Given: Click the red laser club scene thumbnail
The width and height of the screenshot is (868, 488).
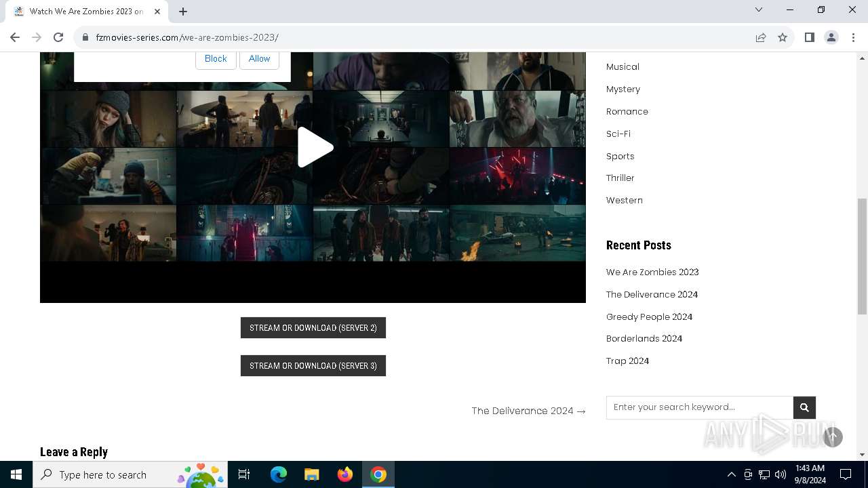Looking at the screenshot, I should coord(517,176).
